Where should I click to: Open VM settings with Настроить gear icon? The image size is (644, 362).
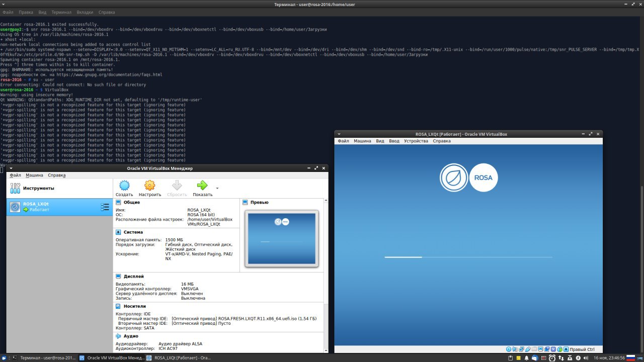coord(150,186)
